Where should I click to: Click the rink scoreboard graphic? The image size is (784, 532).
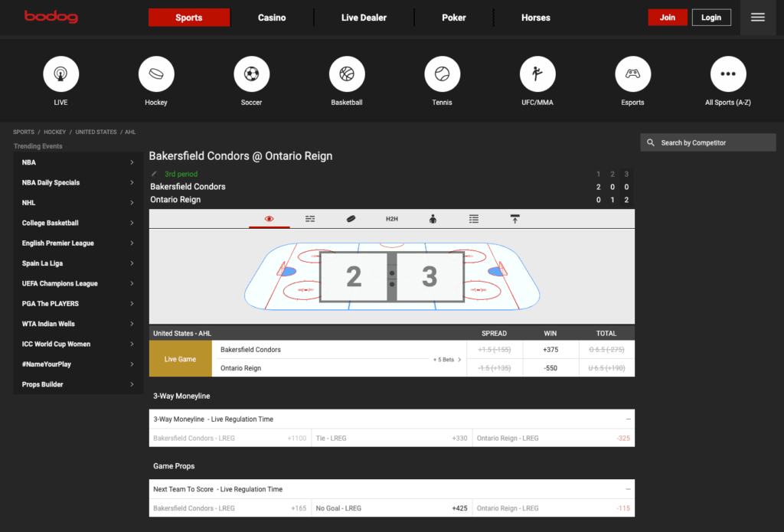392,276
